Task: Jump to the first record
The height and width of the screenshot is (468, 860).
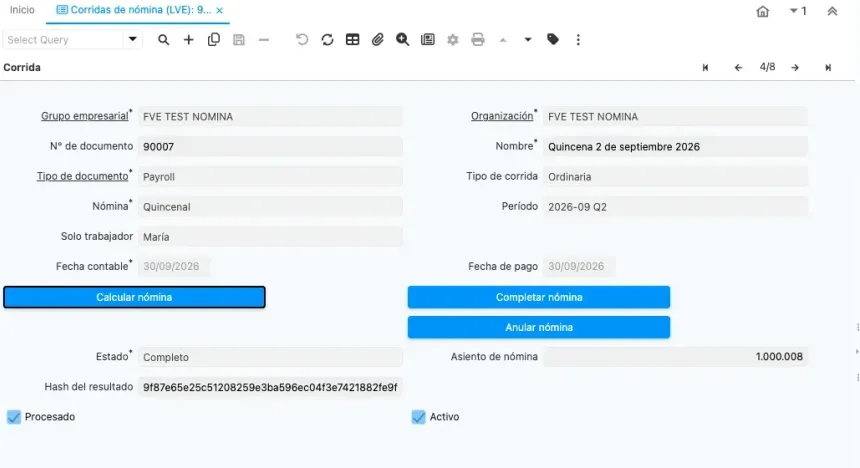Action: (705, 67)
